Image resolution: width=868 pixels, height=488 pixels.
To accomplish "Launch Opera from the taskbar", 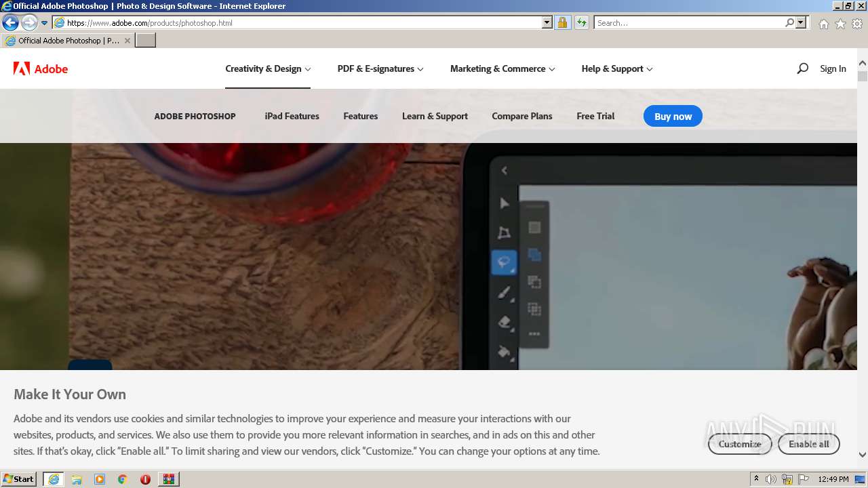I will click(x=145, y=479).
